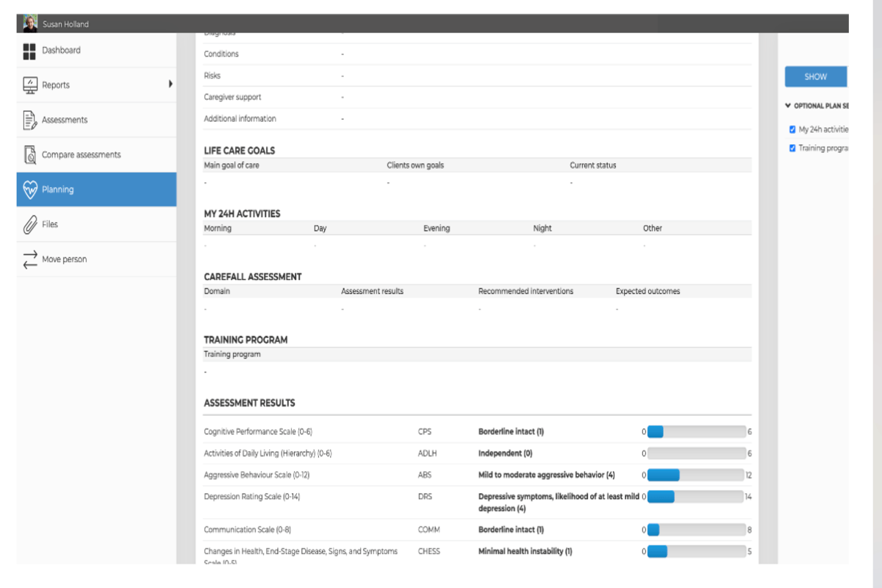This screenshot has width=882, height=588.
Task: Uncheck the Training program checkbox
Action: click(x=792, y=148)
